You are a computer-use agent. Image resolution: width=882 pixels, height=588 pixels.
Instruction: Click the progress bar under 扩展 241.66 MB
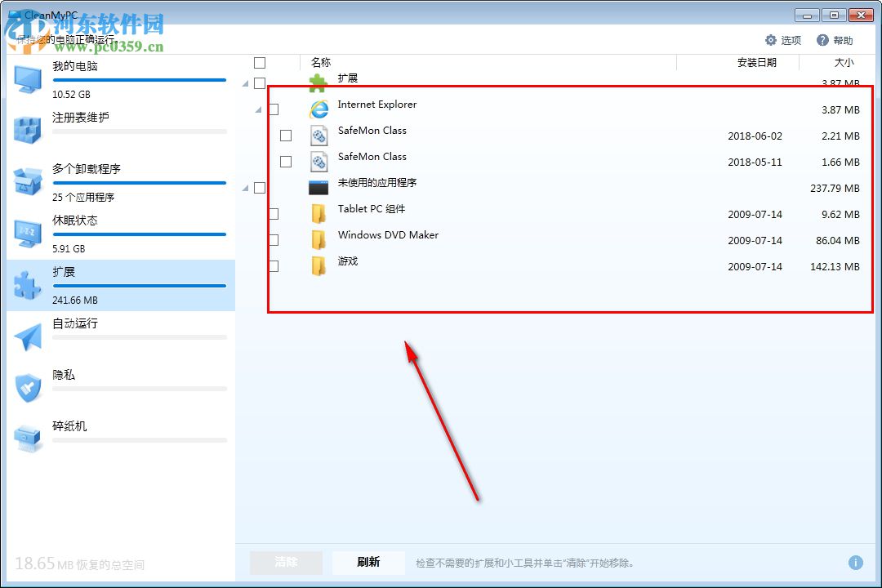(x=139, y=286)
